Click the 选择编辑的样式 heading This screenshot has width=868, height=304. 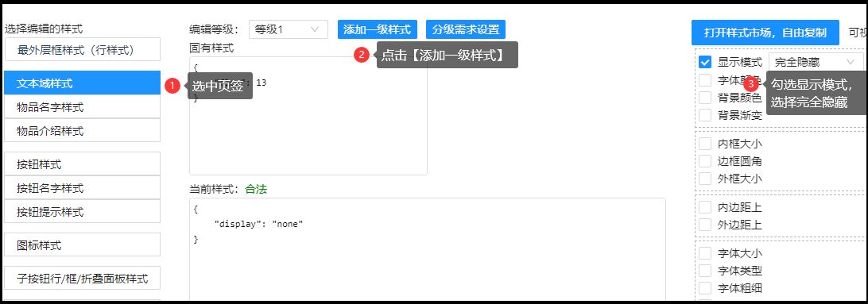[44, 29]
